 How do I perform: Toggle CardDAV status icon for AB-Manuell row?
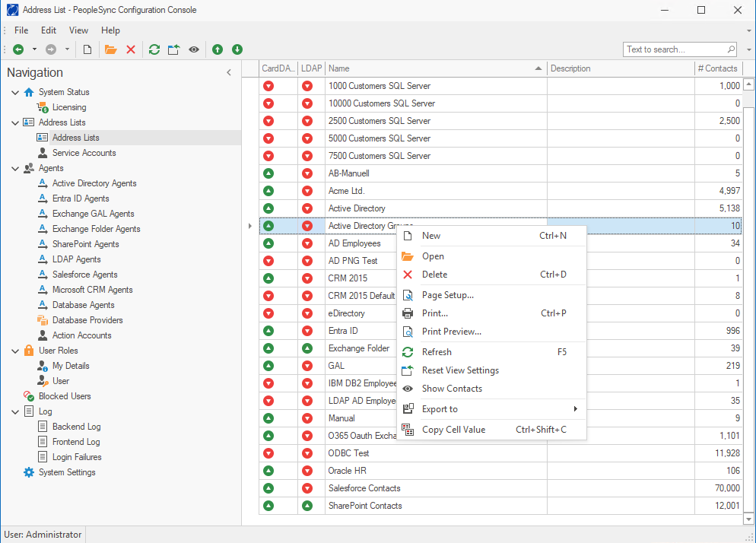pos(268,173)
